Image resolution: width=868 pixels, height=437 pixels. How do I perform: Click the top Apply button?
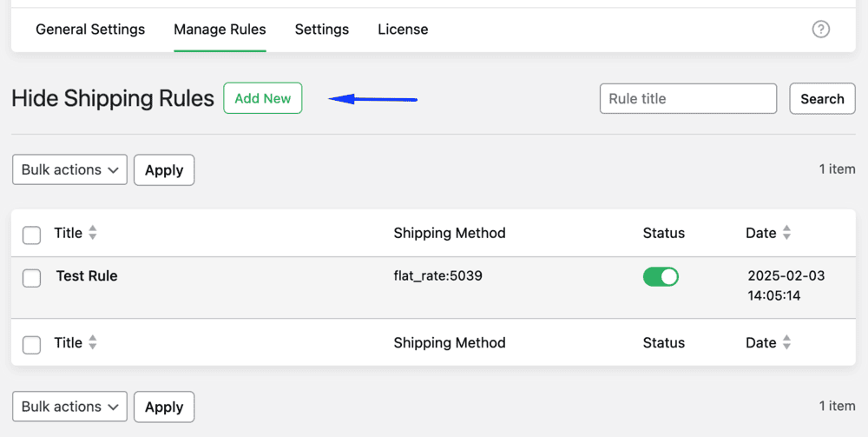(x=164, y=170)
